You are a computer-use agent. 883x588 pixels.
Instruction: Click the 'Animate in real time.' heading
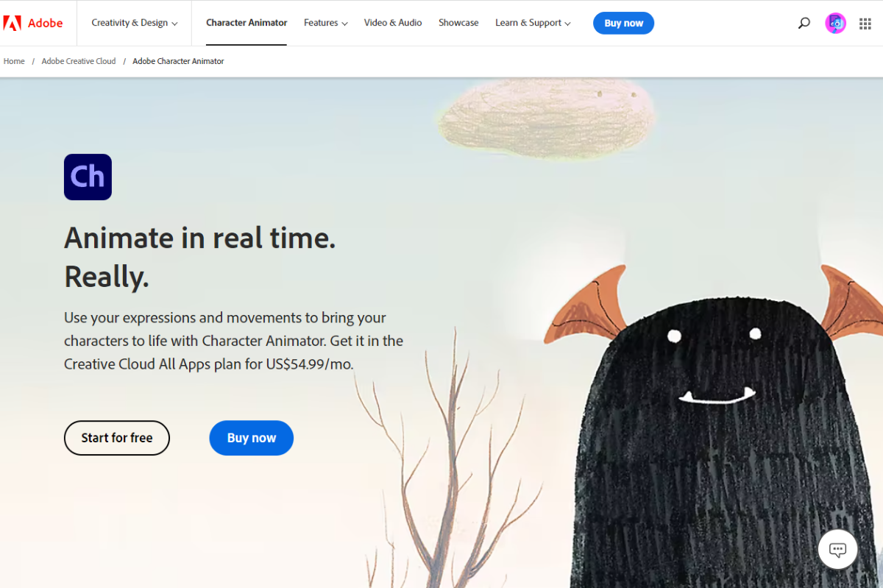[x=200, y=238]
